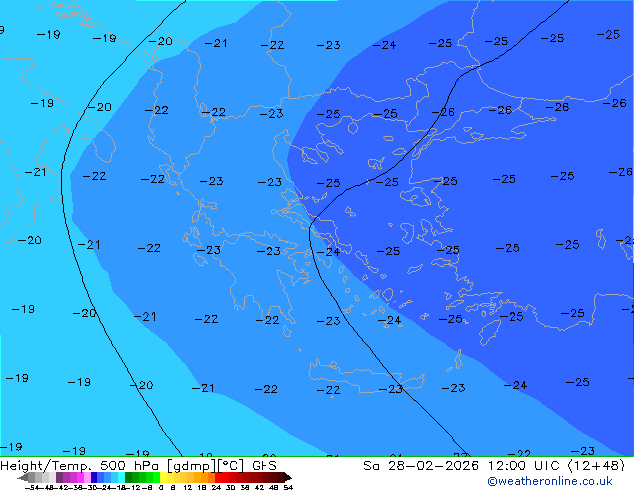The height and width of the screenshot is (490, 634).
Task: Click the '-24' reading in the topmost row
Action: coord(384,45)
